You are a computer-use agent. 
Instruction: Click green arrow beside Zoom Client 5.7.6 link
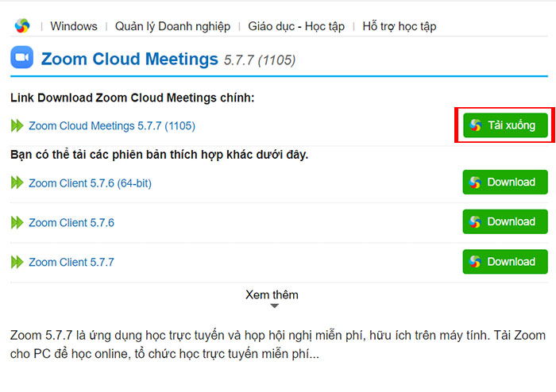click(17, 222)
